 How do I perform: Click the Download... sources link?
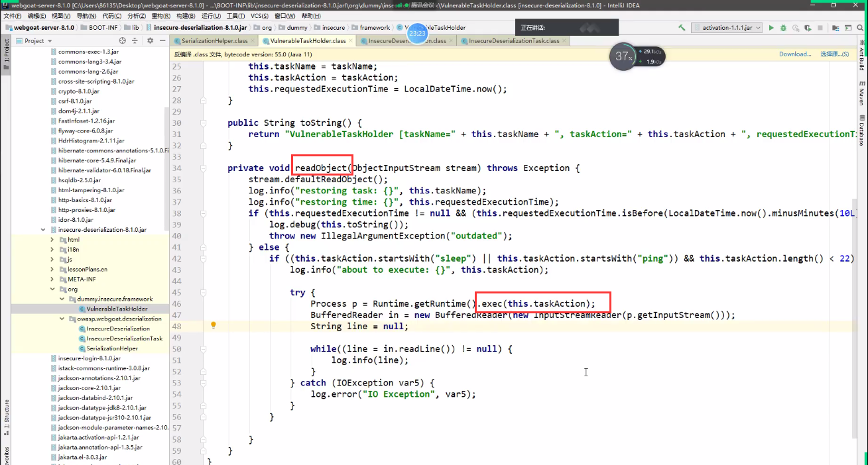point(794,54)
